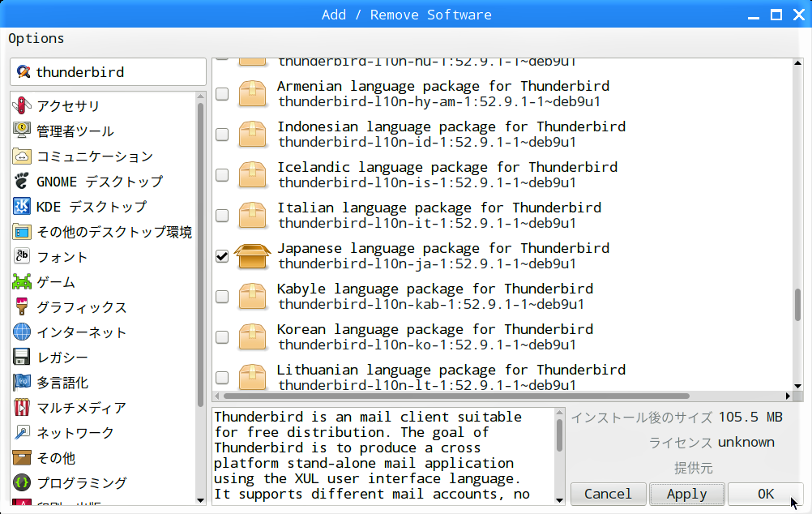The width and height of the screenshot is (812, 514).
Task: Check the Lithuanian language package checkbox
Action: (222, 377)
